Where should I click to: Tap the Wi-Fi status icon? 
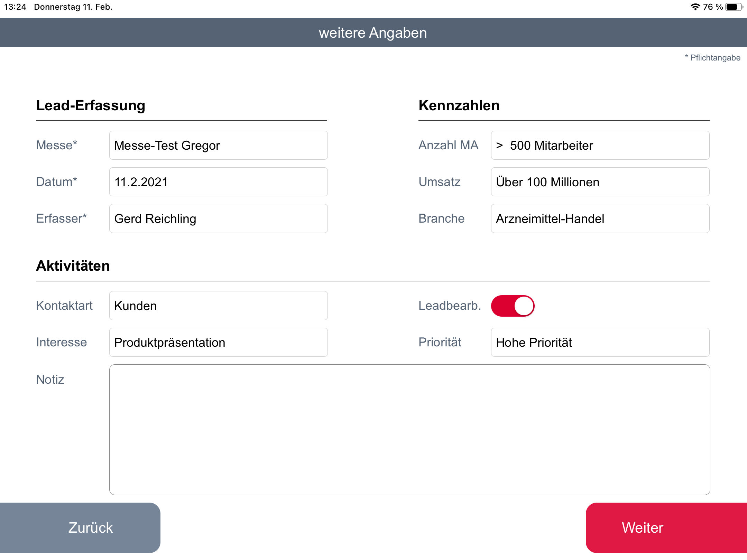pos(695,7)
